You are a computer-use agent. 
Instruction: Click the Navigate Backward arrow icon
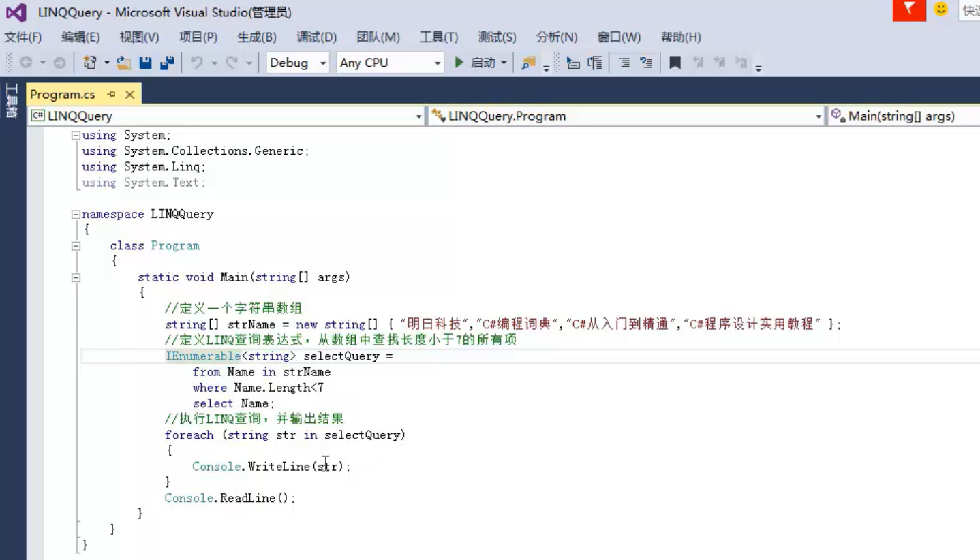point(26,63)
